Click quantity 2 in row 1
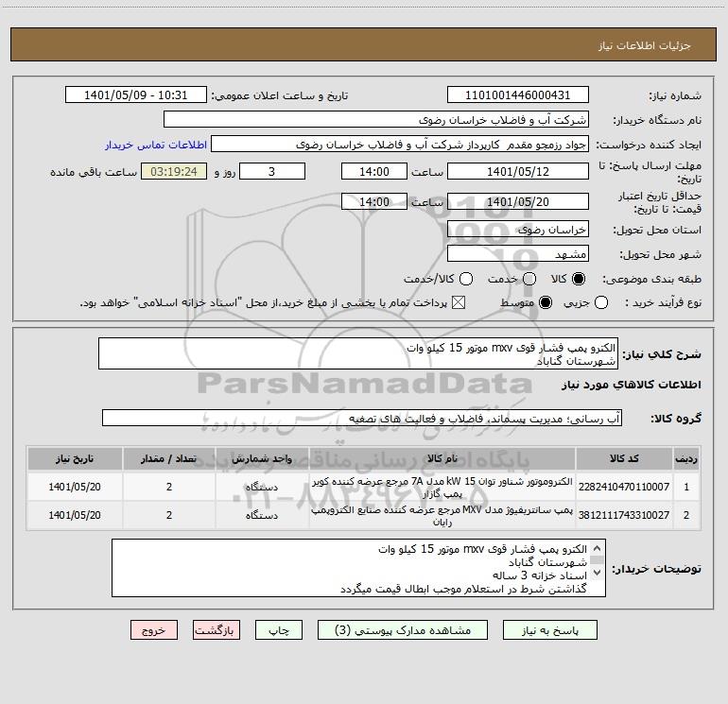The height and width of the screenshot is (704, 728). point(169,487)
